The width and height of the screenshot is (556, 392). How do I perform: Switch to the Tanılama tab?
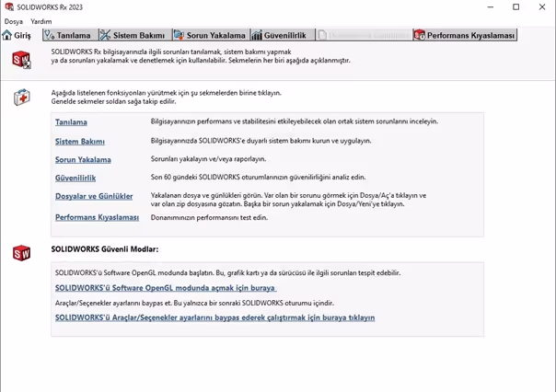[x=71, y=35]
